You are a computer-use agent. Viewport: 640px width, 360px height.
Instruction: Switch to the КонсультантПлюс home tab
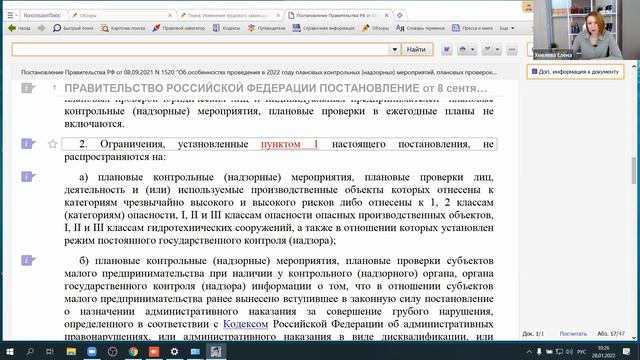[42, 15]
